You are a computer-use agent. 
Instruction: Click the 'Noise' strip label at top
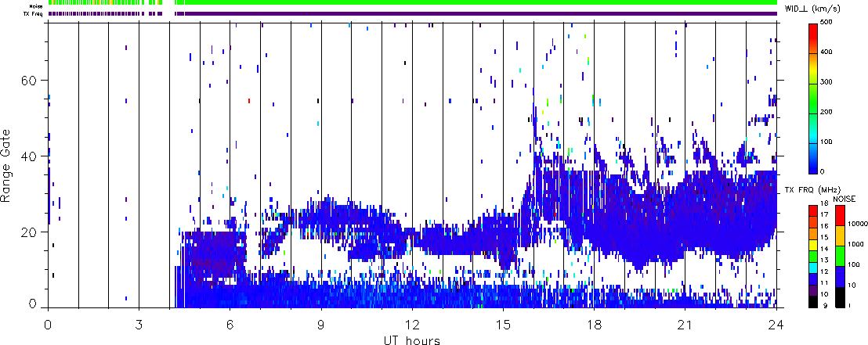tap(37, 5)
